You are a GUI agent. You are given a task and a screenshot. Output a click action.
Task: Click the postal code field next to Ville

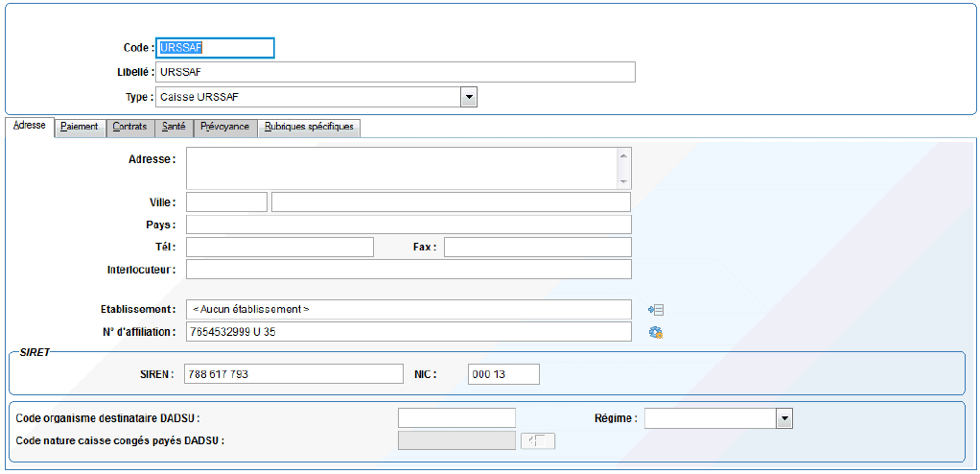pyautogui.click(x=227, y=202)
